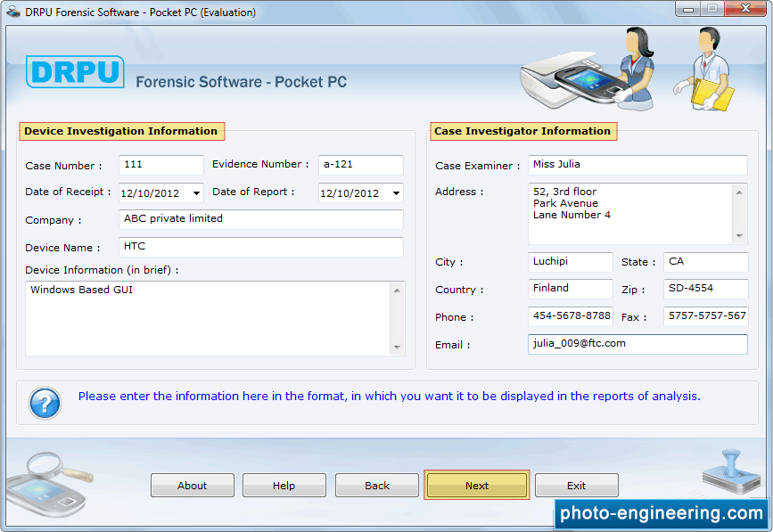Open the Date of Receipt dropdown arrow
This screenshot has width=773, height=532.
(196, 193)
